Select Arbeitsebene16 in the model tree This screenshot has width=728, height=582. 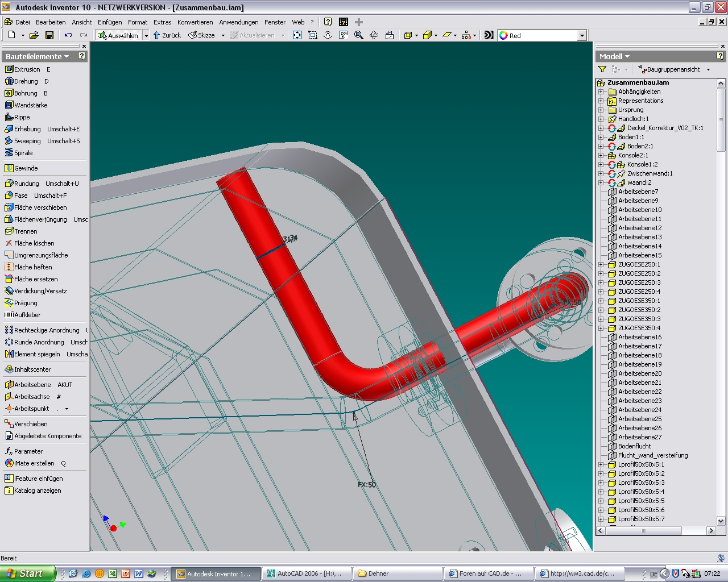click(x=640, y=337)
